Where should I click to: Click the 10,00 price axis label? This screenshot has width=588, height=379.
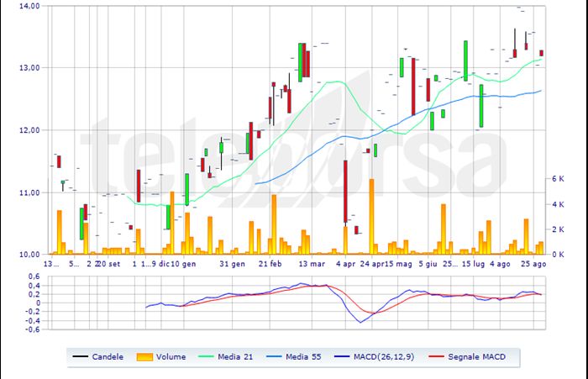pyautogui.click(x=29, y=255)
